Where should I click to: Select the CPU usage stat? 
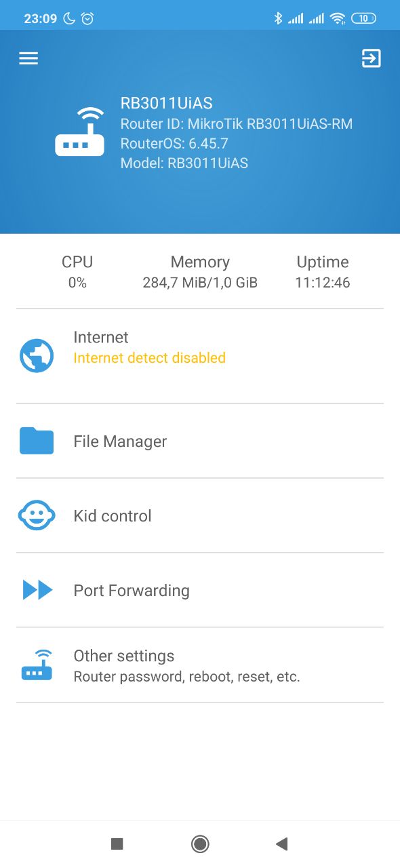[x=77, y=272]
